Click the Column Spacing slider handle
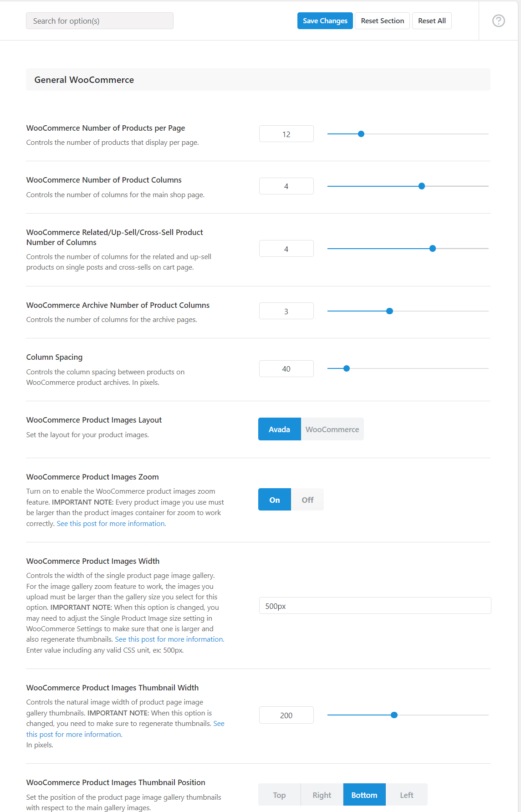 (x=347, y=368)
